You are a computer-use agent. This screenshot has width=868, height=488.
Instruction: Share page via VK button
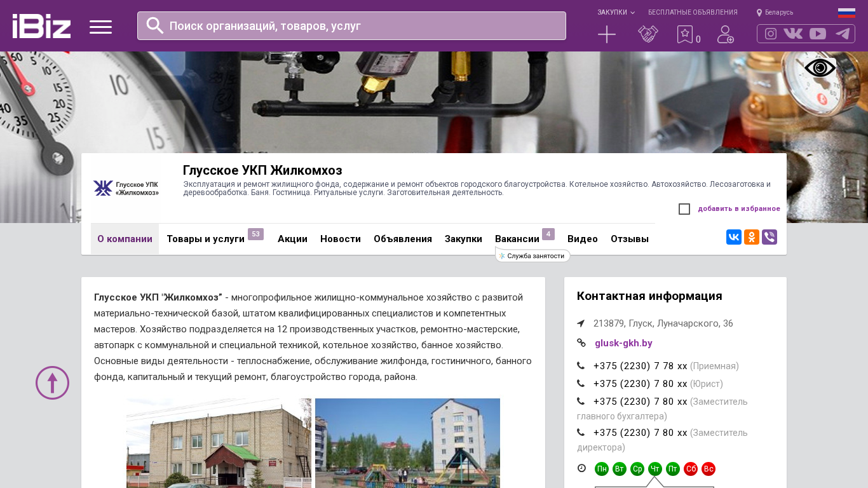click(734, 237)
